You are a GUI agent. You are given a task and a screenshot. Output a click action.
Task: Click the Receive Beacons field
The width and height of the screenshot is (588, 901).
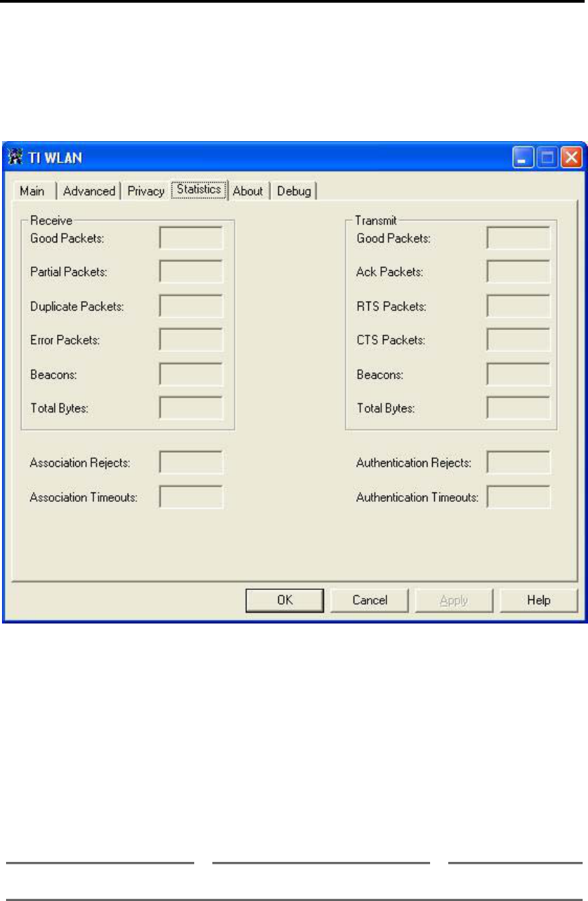point(191,374)
